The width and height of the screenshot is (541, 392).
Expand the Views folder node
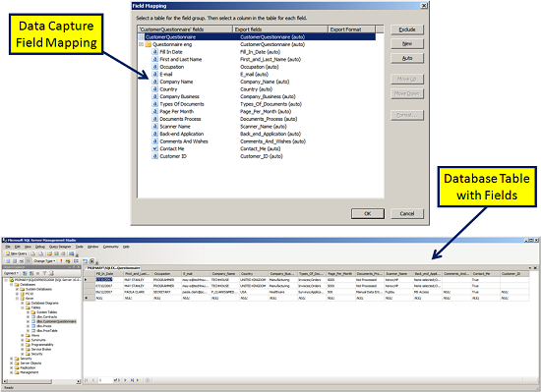[23, 335]
